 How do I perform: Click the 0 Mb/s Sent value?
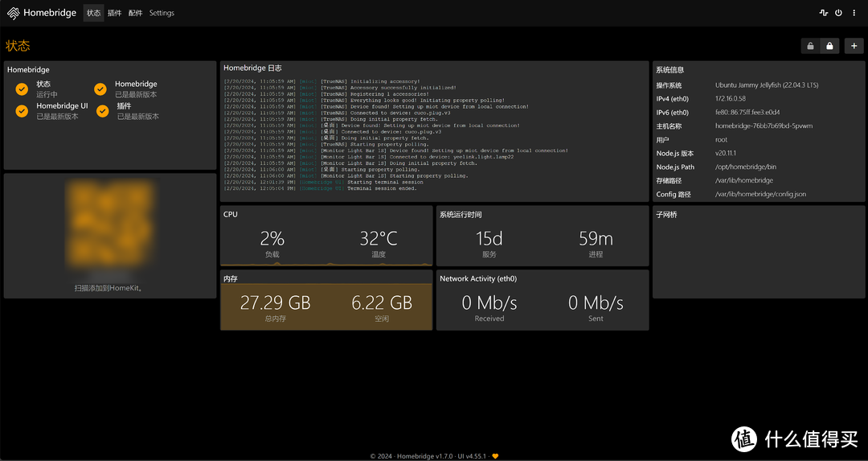tap(596, 303)
